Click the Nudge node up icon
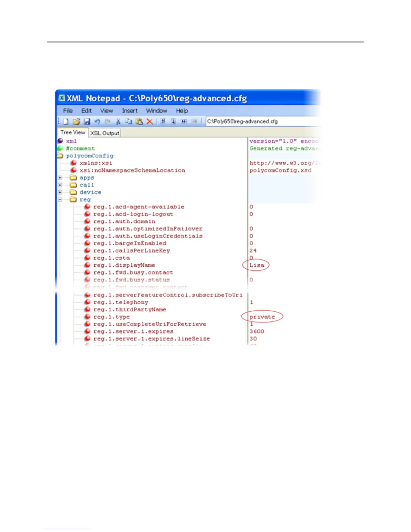Image resolution: width=411 pixels, height=532 pixels. pyautogui.click(x=163, y=122)
